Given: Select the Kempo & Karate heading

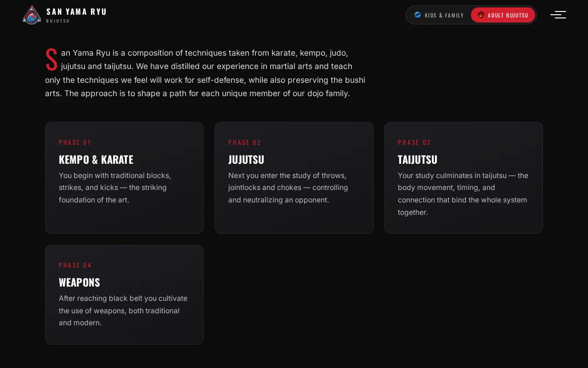Looking at the screenshot, I should [x=96, y=160].
